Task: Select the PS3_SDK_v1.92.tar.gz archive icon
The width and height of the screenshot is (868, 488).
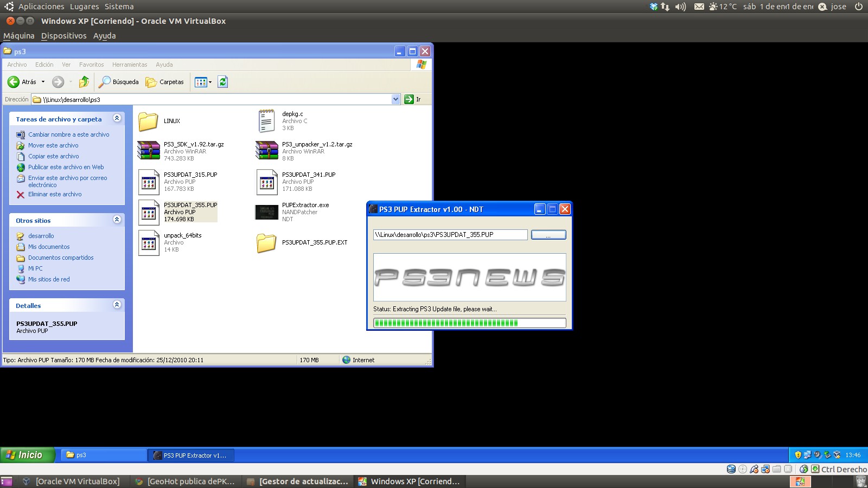Action: click(148, 151)
